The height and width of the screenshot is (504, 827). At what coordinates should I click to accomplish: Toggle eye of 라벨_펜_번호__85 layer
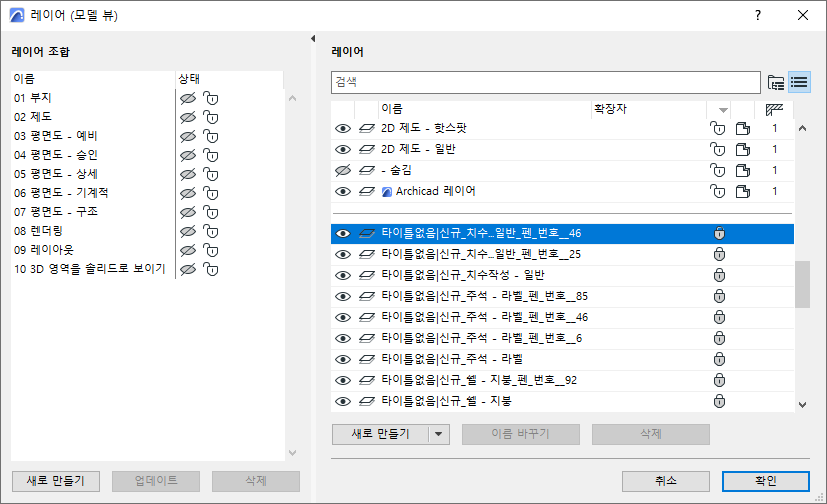343,297
